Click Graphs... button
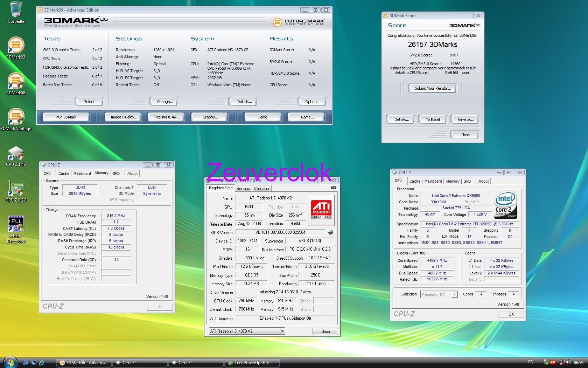The height and width of the screenshot is (368, 588). pyautogui.click(x=210, y=117)
